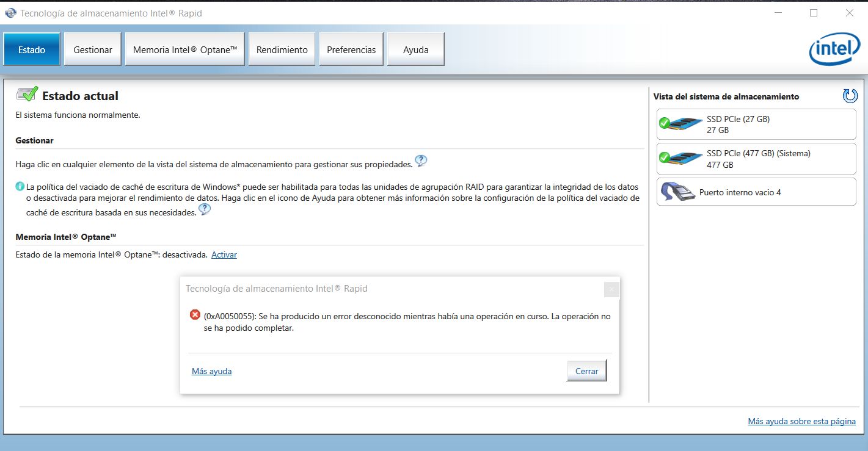Select Puerto interno vacío 4 entry text

click(x=740, y=192)
